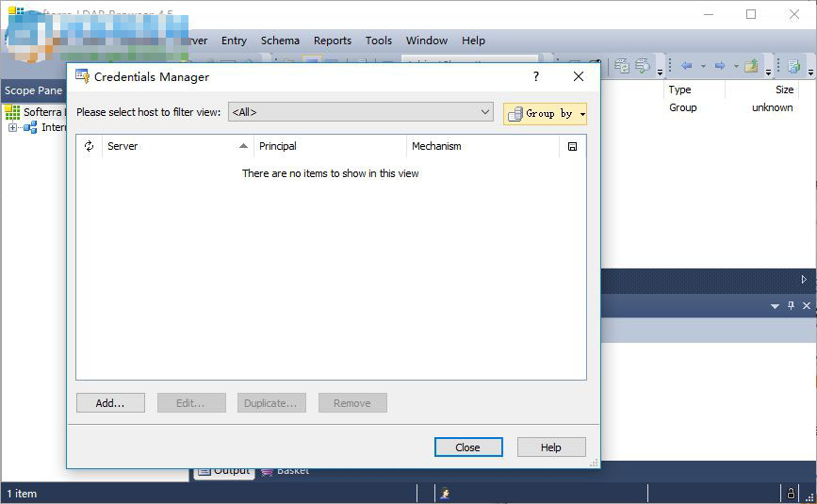Open the Schema menu
817x504 pixels.
[x=280, y=41]
